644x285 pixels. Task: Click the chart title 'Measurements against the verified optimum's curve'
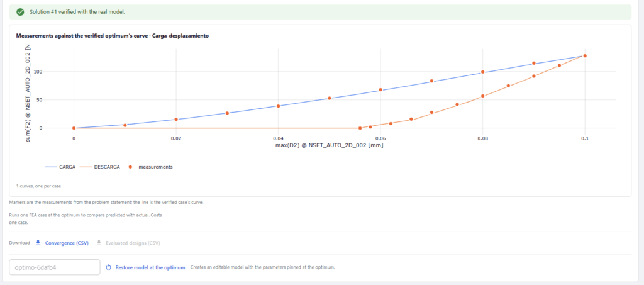(x=113, y=36)
